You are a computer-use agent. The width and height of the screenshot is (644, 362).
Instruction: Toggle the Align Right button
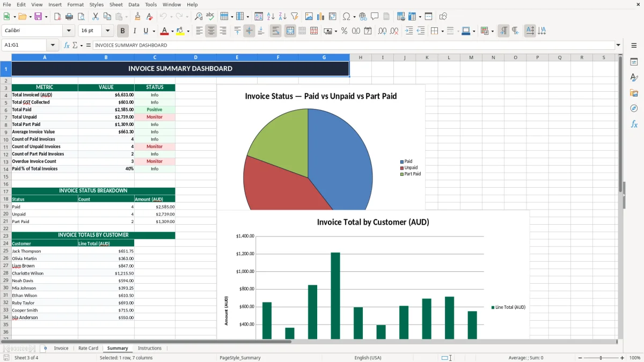pos(223,31)
